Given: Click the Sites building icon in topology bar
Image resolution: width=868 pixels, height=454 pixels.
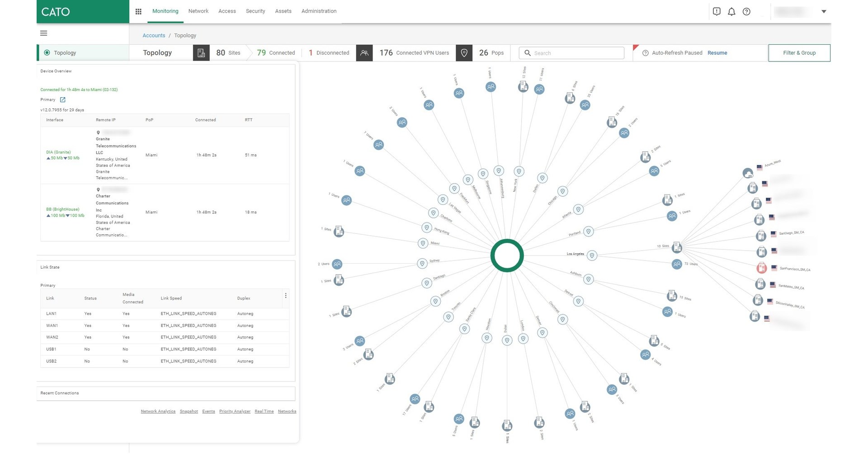Looking at the screenshot, I should (x=201, y=53).
